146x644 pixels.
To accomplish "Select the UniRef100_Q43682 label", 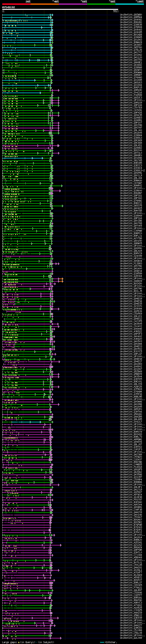I will click(x=131, y=65).
